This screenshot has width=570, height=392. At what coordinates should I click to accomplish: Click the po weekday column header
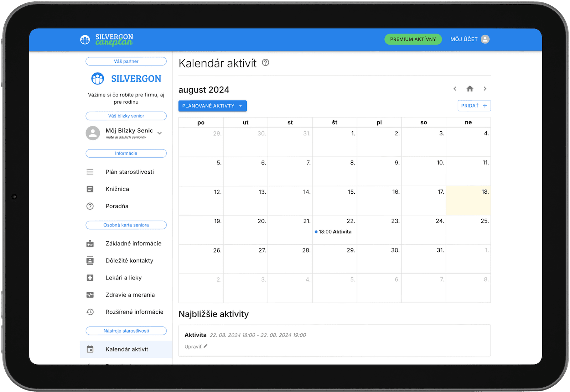click(x=201, y=122)
